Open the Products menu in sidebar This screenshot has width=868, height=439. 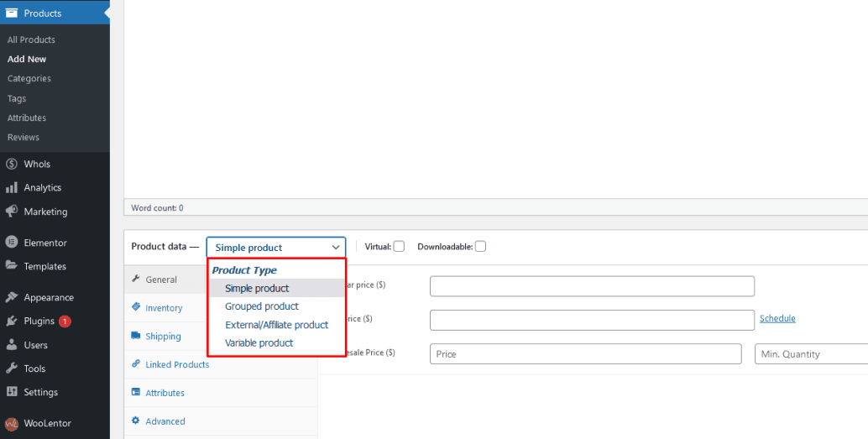[55, 13]
